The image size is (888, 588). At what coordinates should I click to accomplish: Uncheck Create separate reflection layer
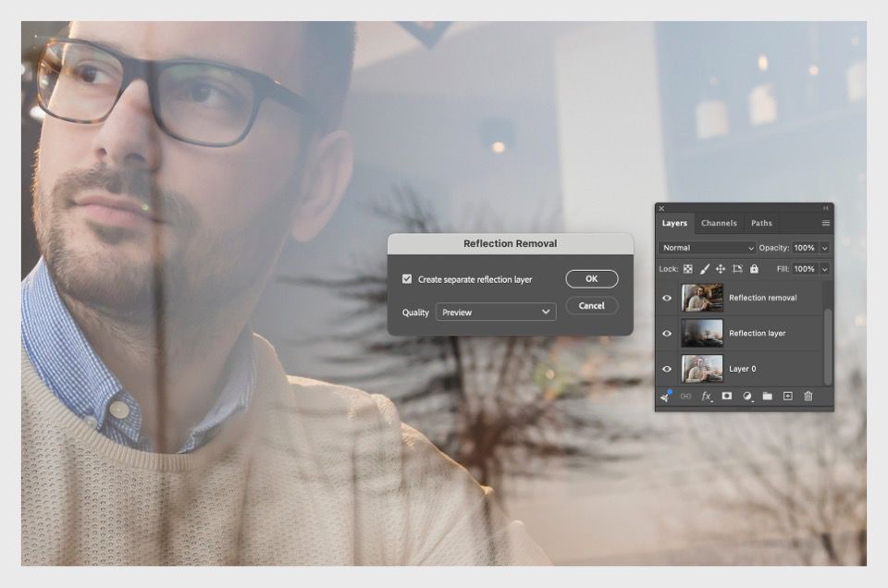(x=408, y=279)
